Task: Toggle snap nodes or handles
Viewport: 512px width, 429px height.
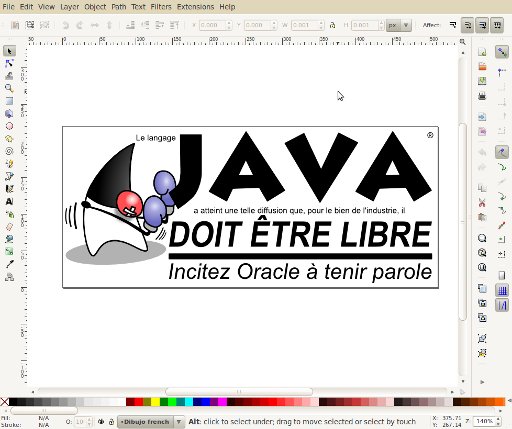Action: coord(502,152)
